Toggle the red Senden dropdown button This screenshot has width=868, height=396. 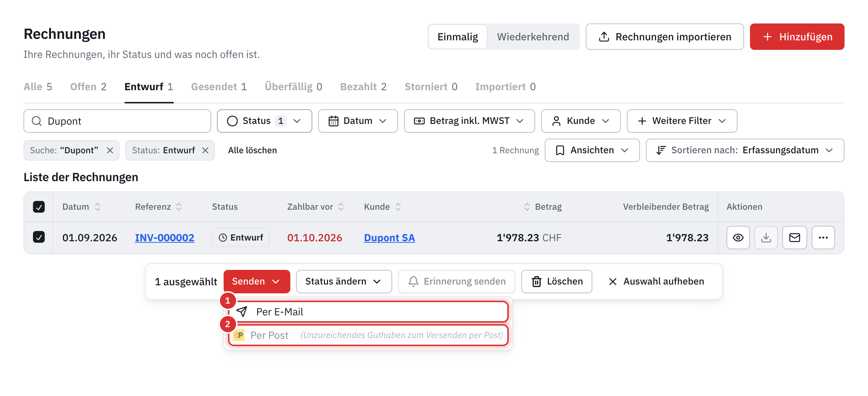(257, 282)
